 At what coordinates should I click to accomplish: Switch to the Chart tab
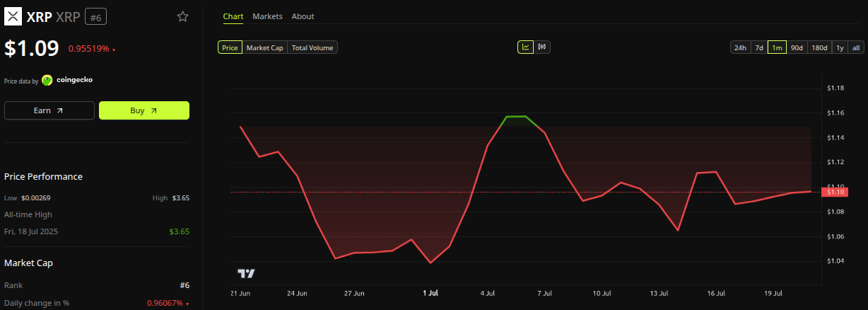[233, 16]
